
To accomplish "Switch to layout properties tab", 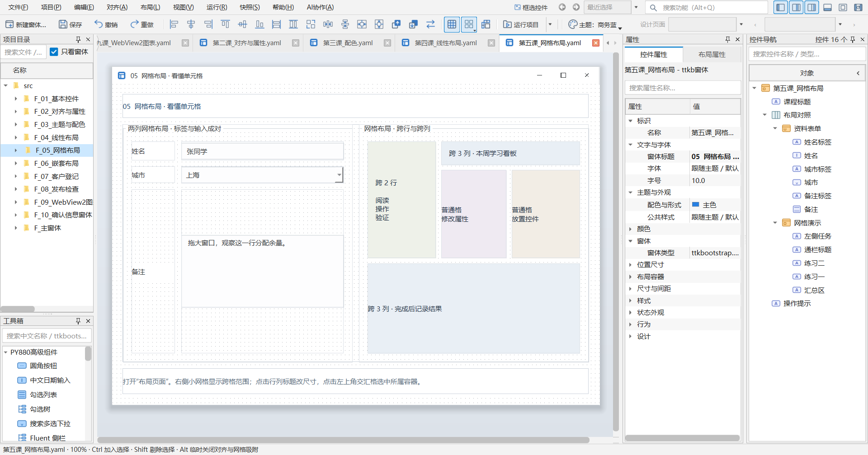I will point(712,55).
